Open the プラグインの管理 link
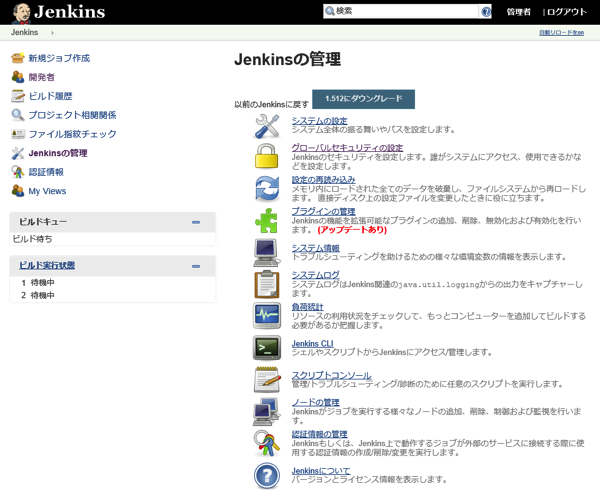Screen dimensions: 600x491 click(x=323, y=211)
